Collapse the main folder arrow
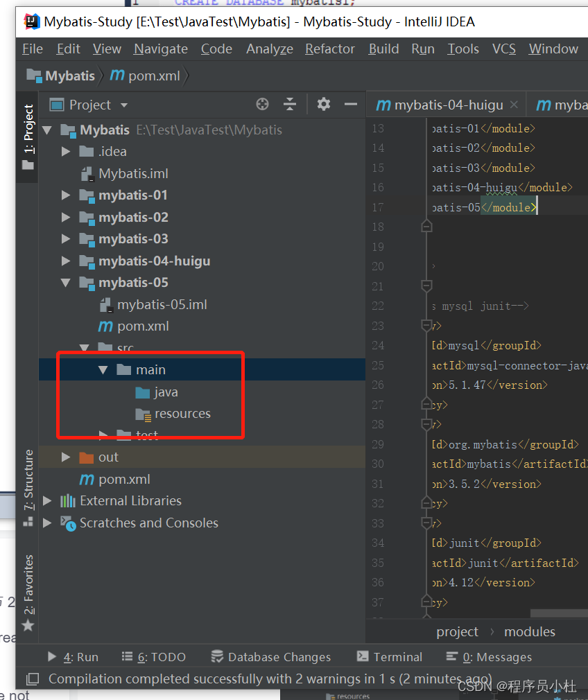 click(103, 370)
